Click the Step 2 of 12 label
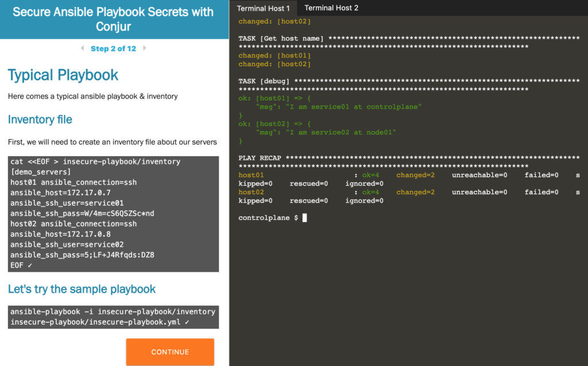Viewport: 588px width, 366px height. [x=114, y=49]
